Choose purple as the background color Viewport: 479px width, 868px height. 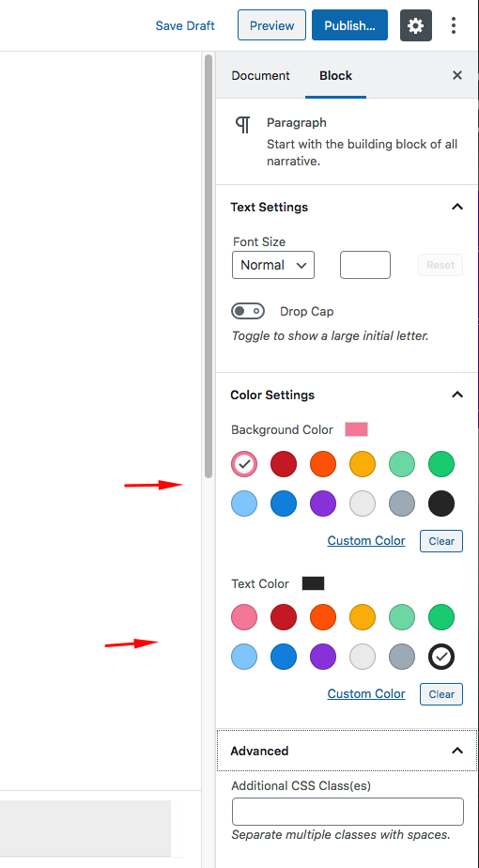point(323,504)
